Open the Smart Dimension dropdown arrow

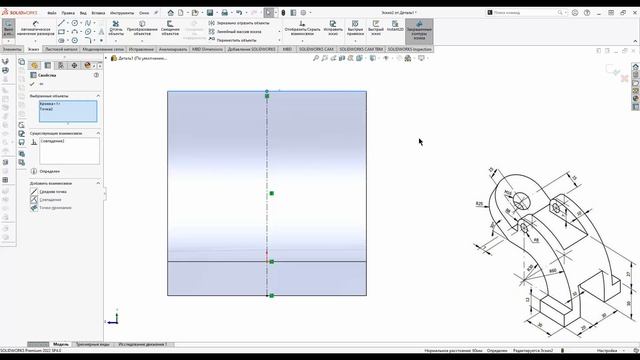(x=36, y=41)
